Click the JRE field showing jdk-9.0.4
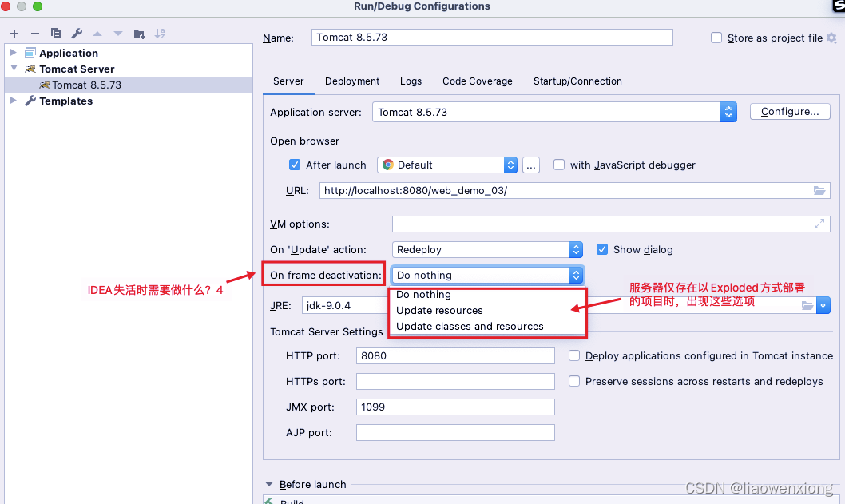845x504 pixels. (345, 306)
